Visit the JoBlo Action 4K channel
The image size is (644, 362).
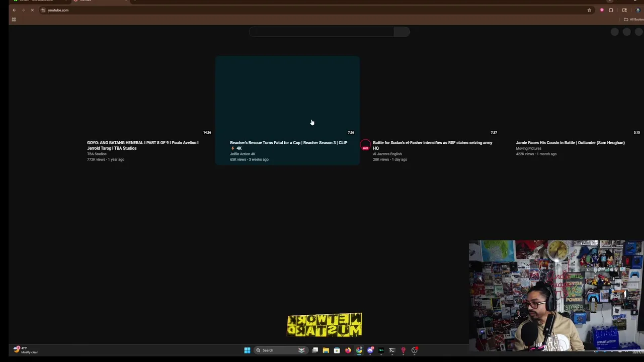coord(243,154)
